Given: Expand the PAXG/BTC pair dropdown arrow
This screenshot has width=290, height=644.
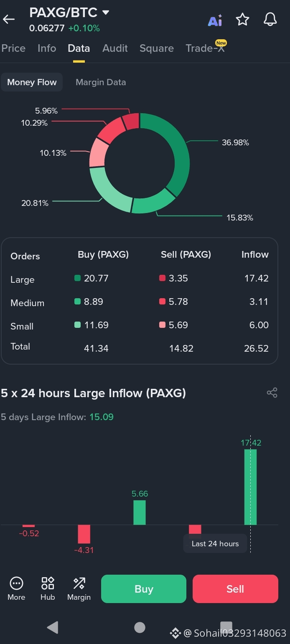Looking at the screenshot, I should (x=106, y=13).
